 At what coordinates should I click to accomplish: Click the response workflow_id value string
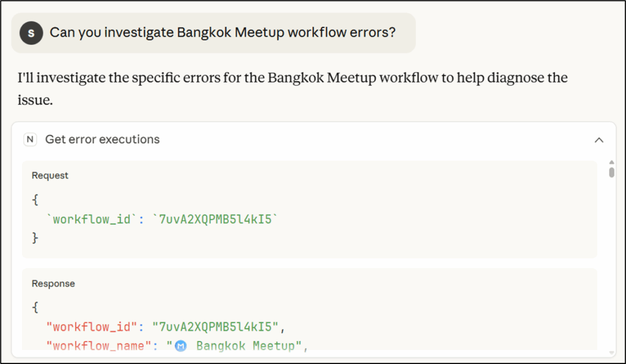tap(215, 327)
